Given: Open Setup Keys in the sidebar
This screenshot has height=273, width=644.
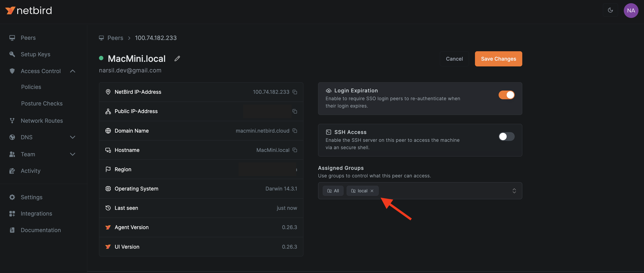Looking at the screenshot, I should (x=35, y=54).
